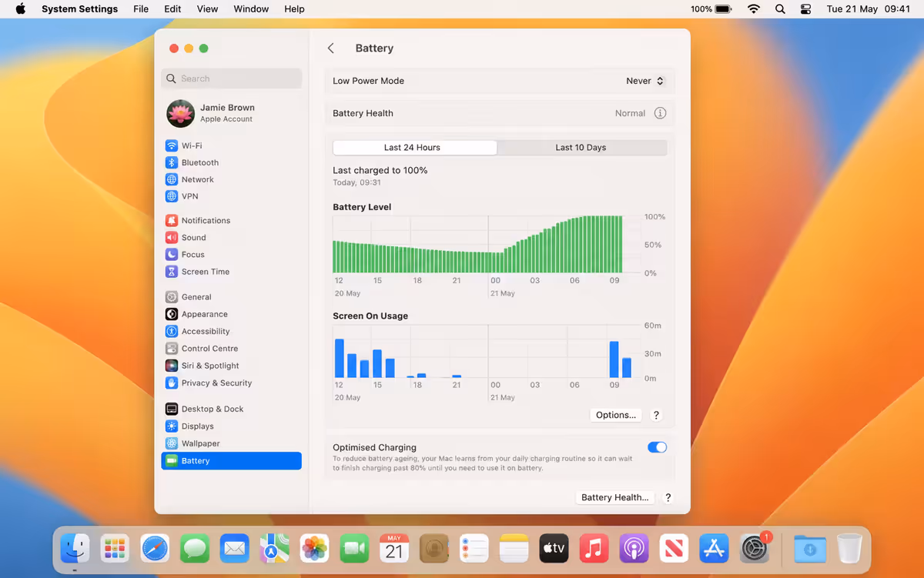Click help button beside Options

tap(656, 415)
